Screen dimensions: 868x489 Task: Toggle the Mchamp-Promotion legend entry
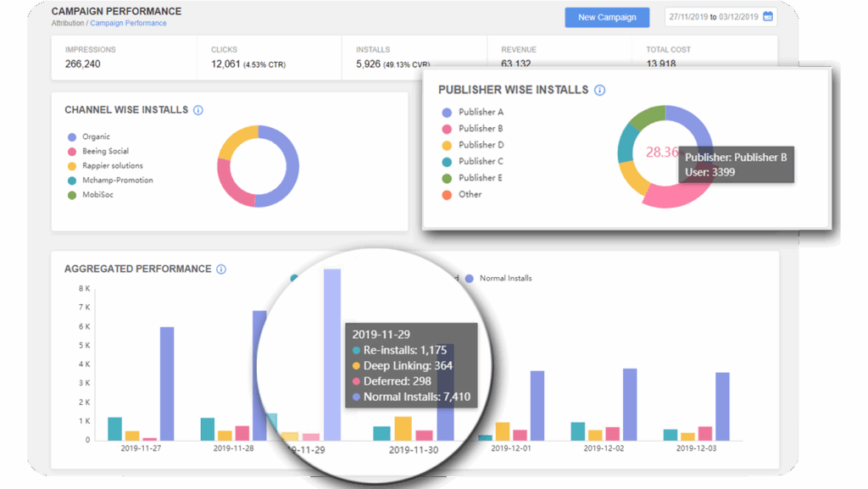tap(110, 181)
